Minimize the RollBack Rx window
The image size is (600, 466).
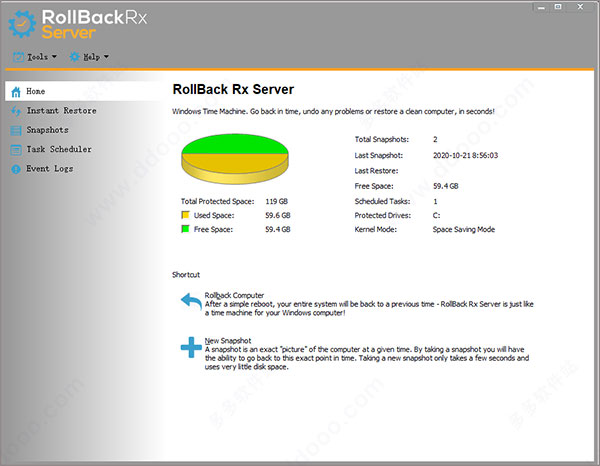point(541,7)
